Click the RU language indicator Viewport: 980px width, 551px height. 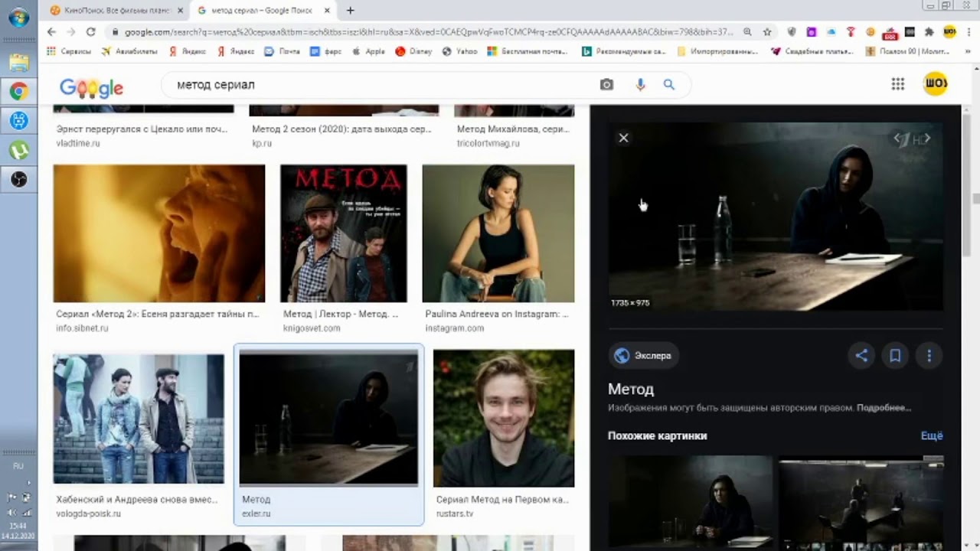tap(18, 466)
